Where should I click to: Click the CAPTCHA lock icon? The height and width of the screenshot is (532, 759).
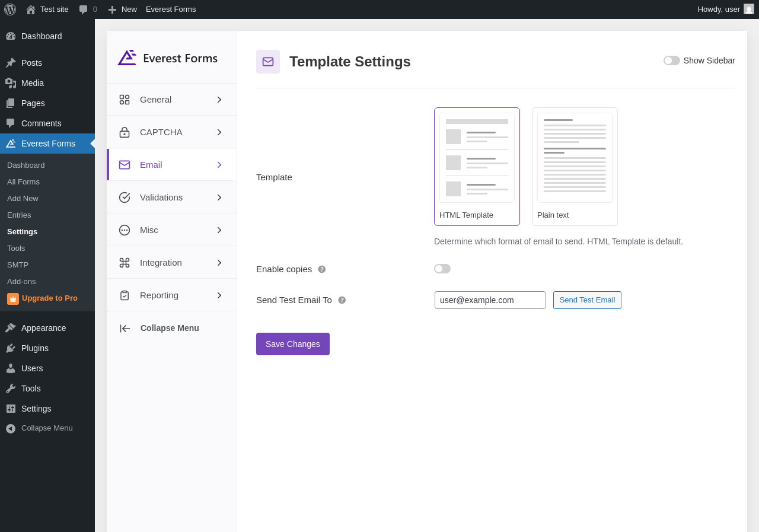pos(125,132)
